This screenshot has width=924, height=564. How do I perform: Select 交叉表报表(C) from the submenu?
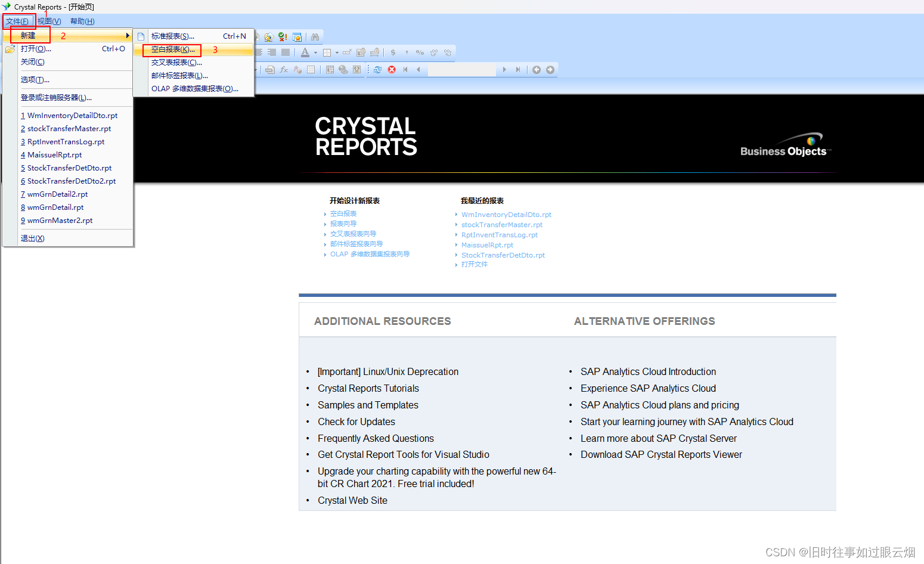pos(175,62)
